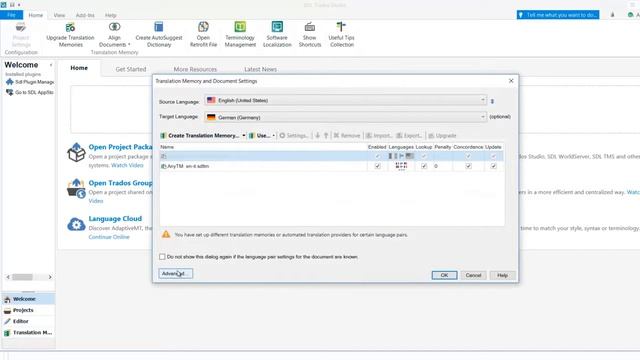The height and width of the screenshot is (360, 640).
Task: Click Export in the memory toolbar
Action: [x=409, y=136]
